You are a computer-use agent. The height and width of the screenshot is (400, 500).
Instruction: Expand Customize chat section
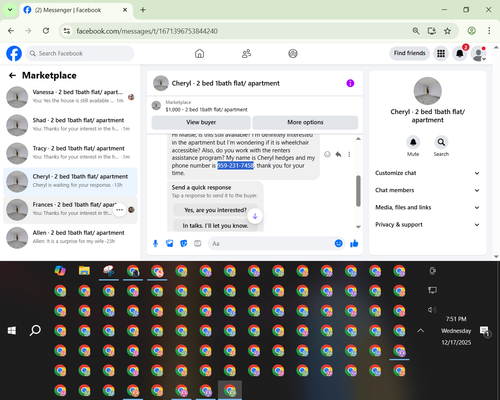point(428,173)
